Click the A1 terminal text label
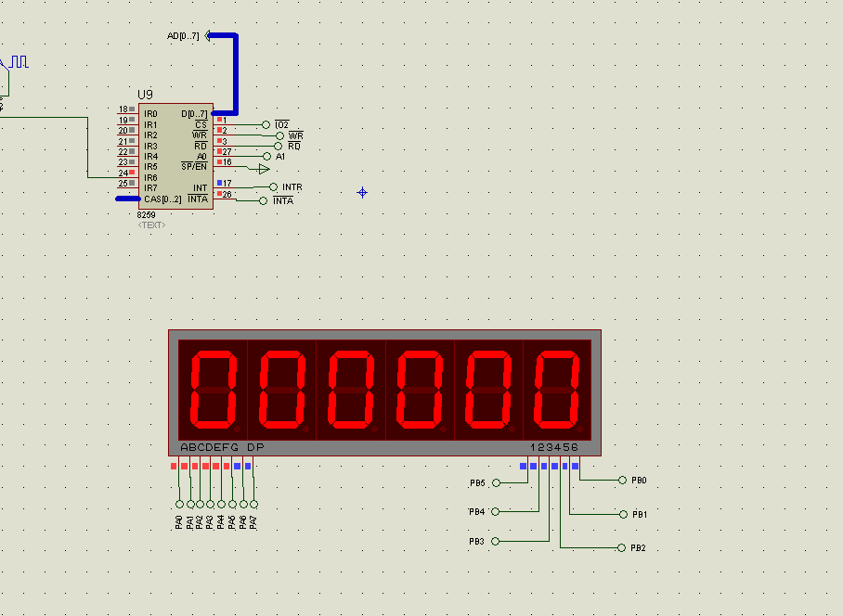 280,156
